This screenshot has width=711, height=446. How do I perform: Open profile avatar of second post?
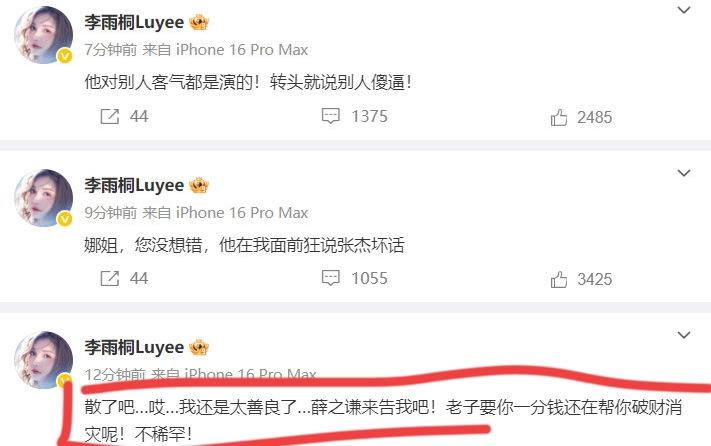coord(44,198)
